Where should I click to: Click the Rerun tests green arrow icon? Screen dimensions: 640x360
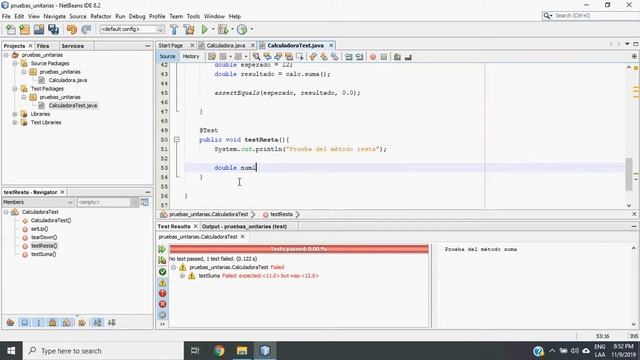coord(162,249)
